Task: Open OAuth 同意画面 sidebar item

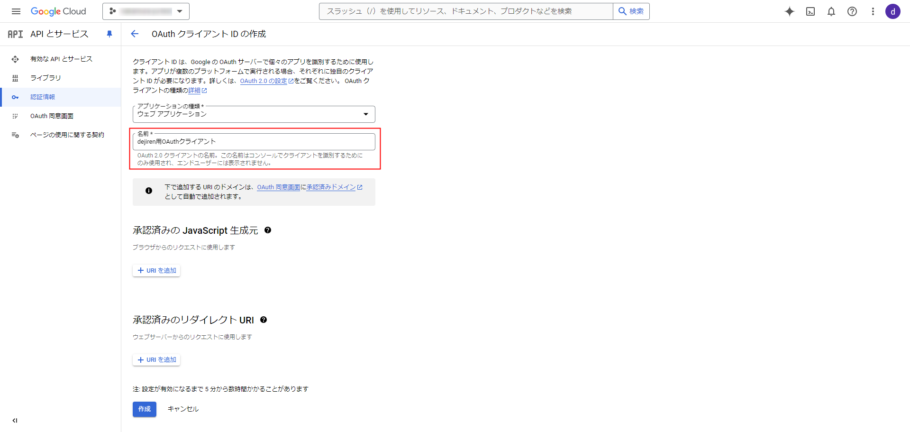Action: point(52,116)
